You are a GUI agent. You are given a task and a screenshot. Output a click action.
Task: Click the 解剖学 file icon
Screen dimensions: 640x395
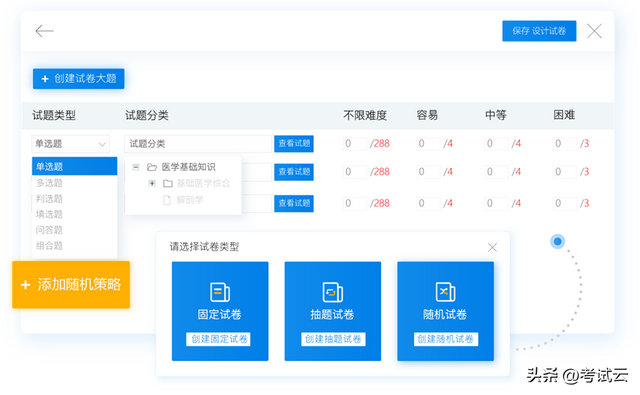coord(167,200)
